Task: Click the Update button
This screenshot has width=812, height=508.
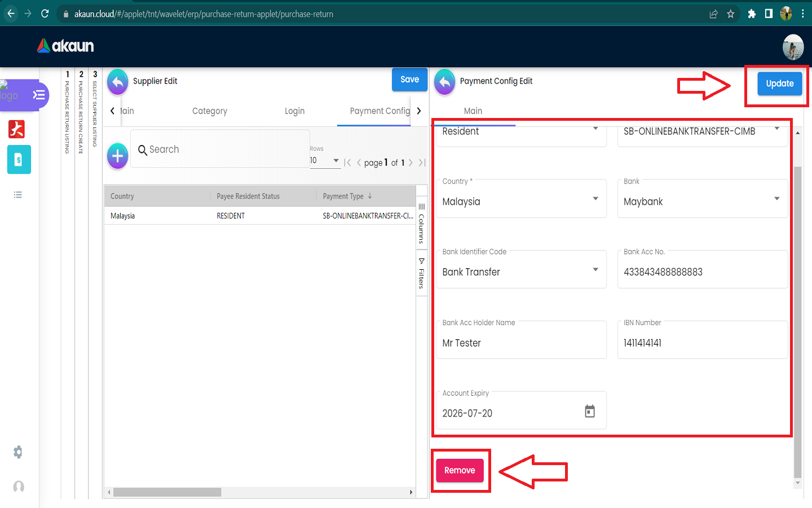Action: (779, 84)
